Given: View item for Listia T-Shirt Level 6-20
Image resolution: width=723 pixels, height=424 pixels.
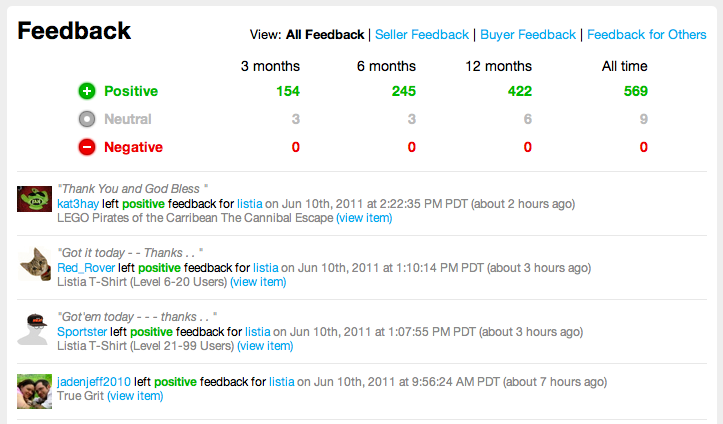Looking at the screenshot, I should tap(258, 282).
